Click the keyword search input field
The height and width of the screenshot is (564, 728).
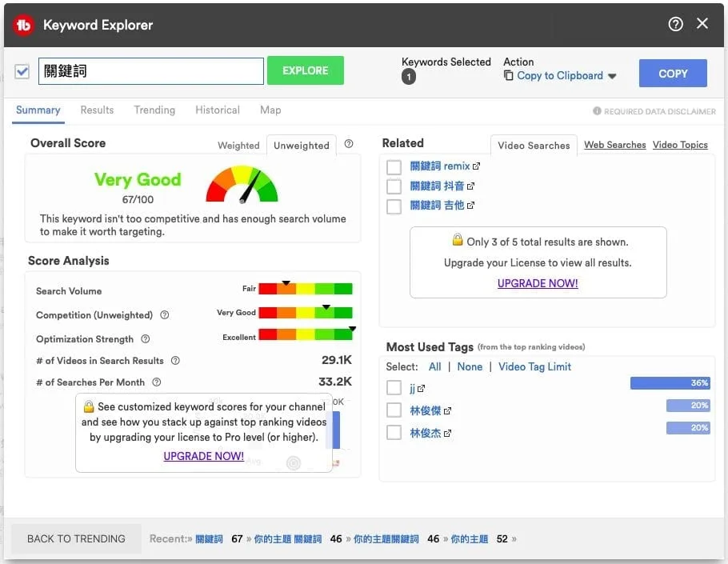pyautogui.click(x=151, y=71)
